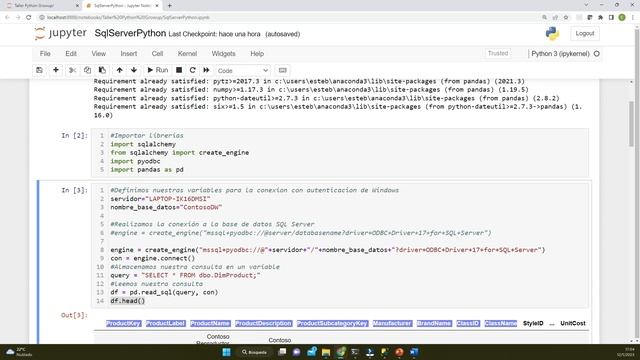This screenshot has height=360, width=640.
Task: Open the green browser profile avatar
Action: point(622,17)
